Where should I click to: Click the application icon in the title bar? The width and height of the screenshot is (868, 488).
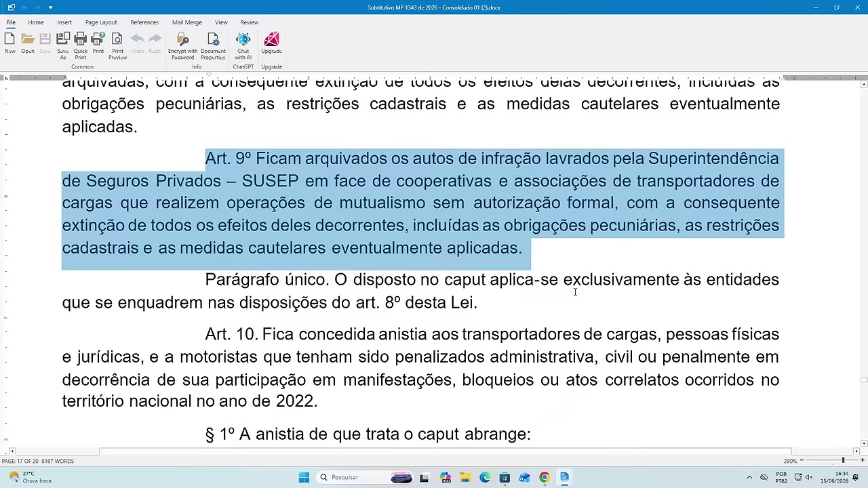[x=11, y=7]
